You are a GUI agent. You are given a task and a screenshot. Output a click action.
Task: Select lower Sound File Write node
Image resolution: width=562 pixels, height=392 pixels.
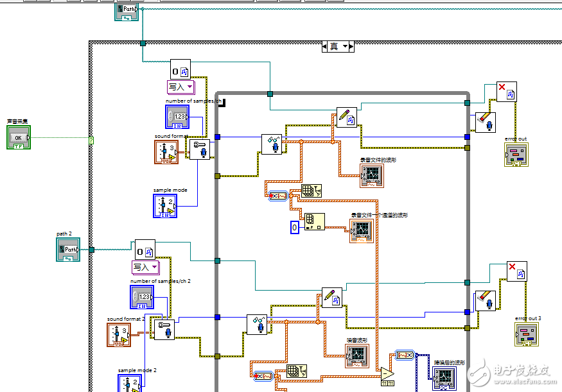(x=332, y=298)
